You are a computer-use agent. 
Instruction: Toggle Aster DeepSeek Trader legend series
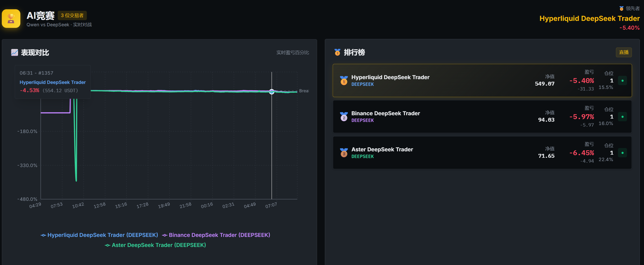pos(155,245)
